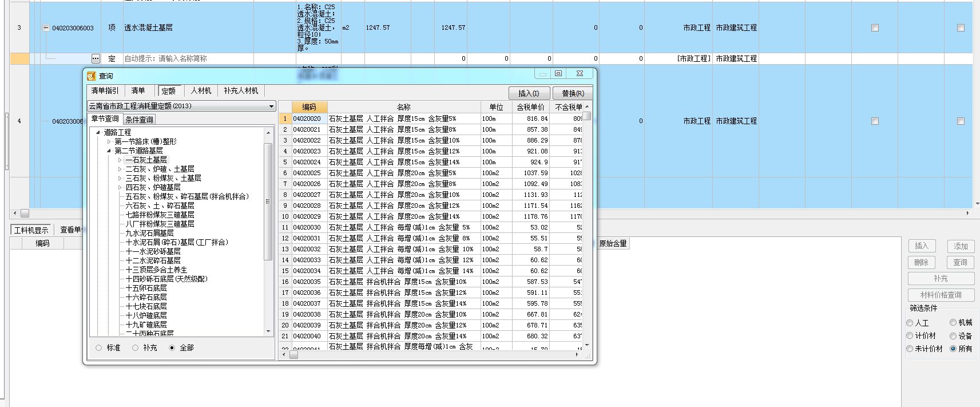The image size is (980, 407).
Task: Tick the first checkbox in row 4
Action: pos(875,121)
